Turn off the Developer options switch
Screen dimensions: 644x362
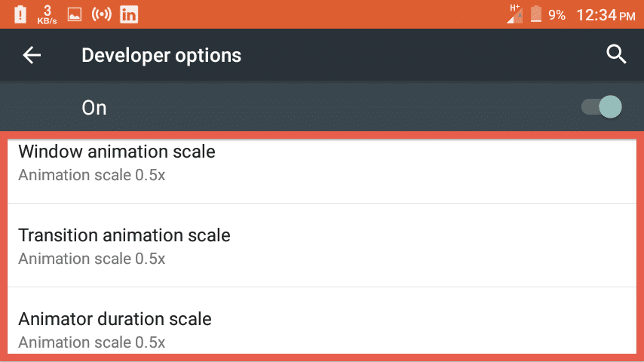click(x=602, y=107)
